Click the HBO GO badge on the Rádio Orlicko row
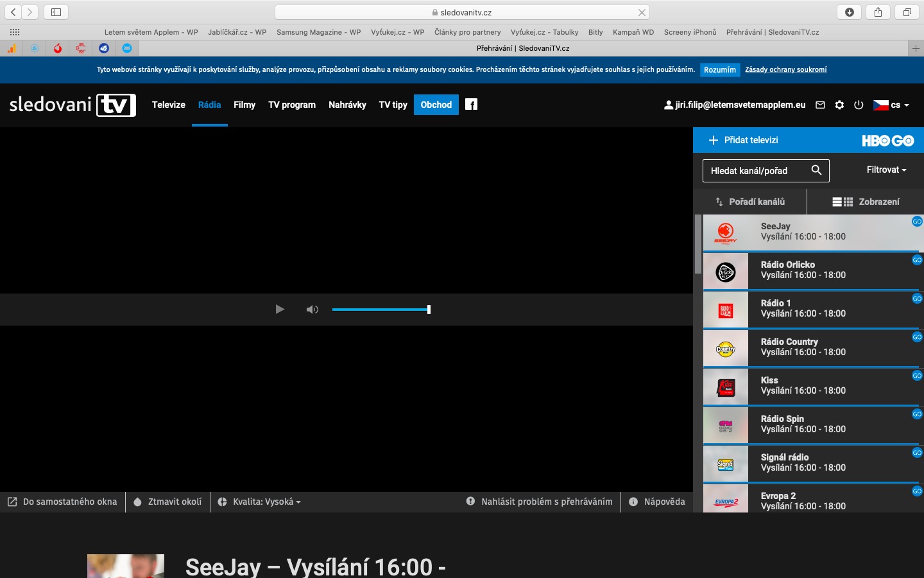The image size is (924, 578). click(917, 260)
